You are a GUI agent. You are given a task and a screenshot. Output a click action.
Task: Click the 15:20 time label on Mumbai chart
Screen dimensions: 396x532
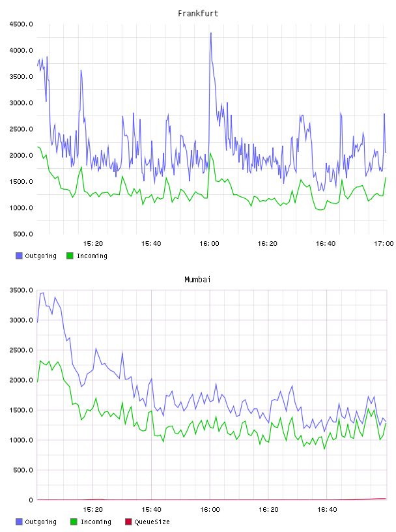tap(93, 510)
